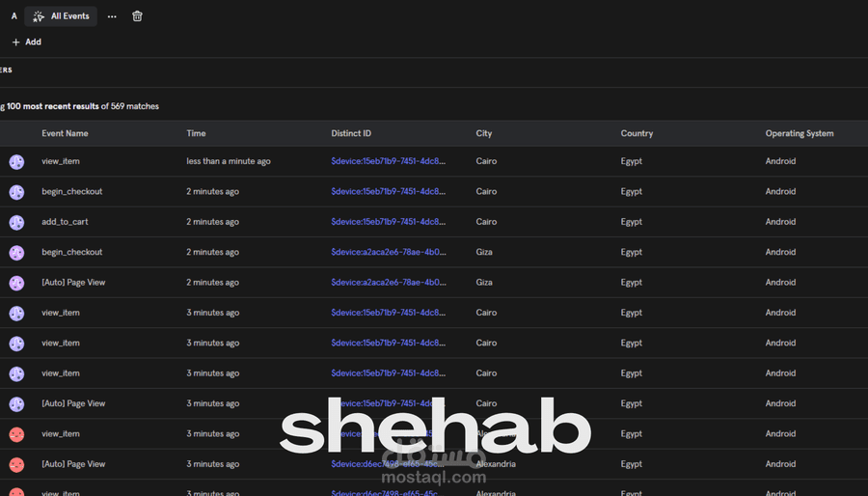The height and width of the screenshot is (496, 868).
Task: Open avatar of view_item less than a minute ago
Action: tap(16, 162)
